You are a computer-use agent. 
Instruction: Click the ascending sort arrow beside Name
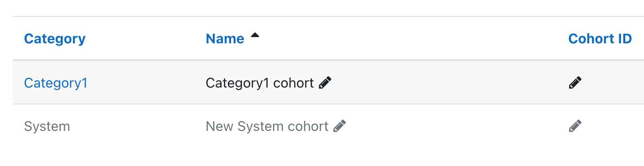click(x=255, y=36)
